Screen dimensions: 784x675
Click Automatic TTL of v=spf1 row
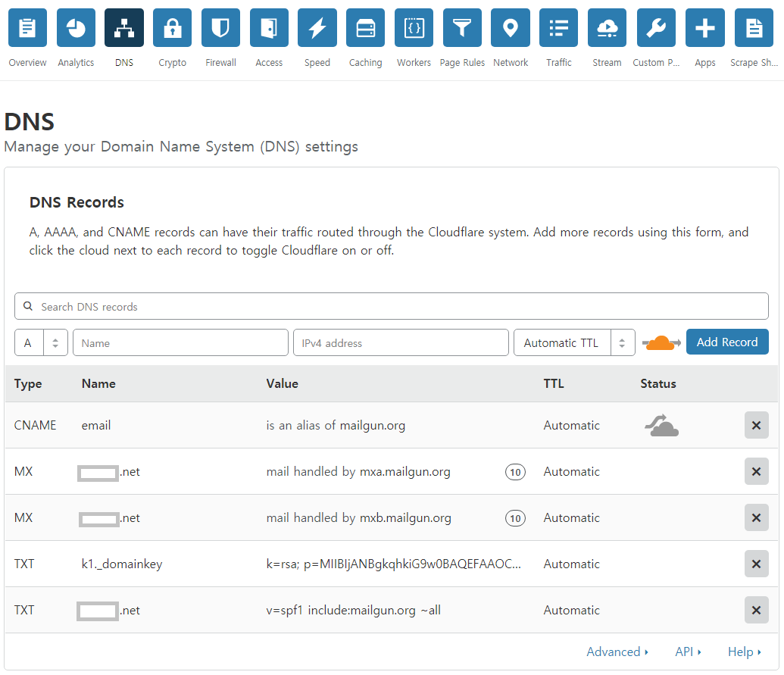coord(571,610)
